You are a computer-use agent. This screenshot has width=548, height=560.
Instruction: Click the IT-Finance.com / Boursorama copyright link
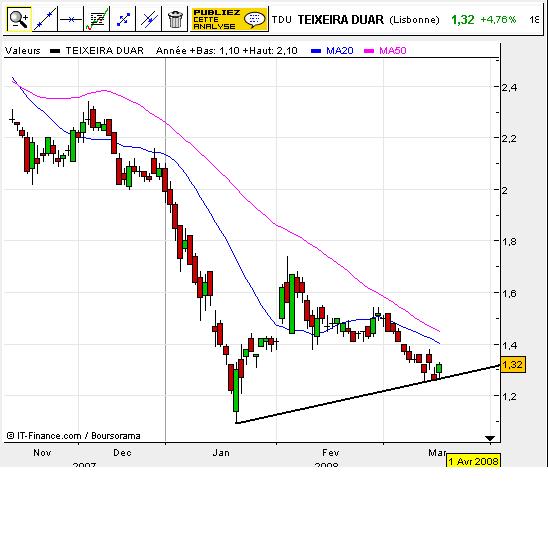[x=74, y=436]
